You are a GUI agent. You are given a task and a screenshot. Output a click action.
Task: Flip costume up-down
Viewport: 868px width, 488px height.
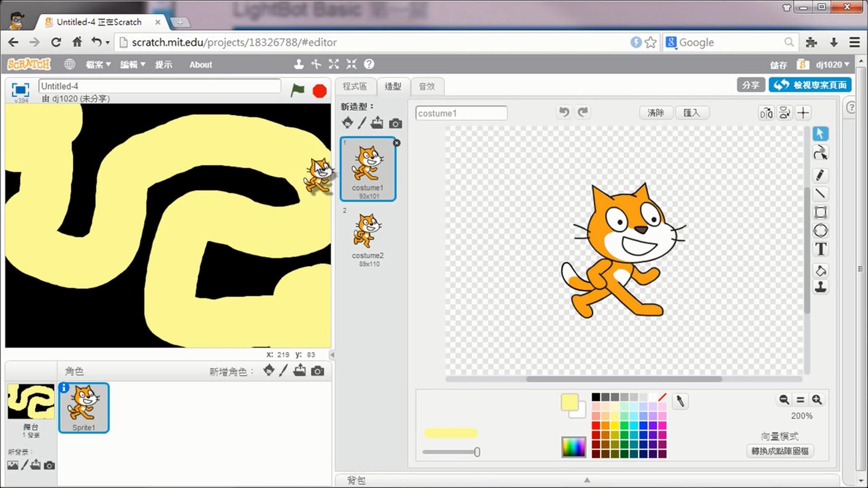pyautogui.click(x=785, y=113)
